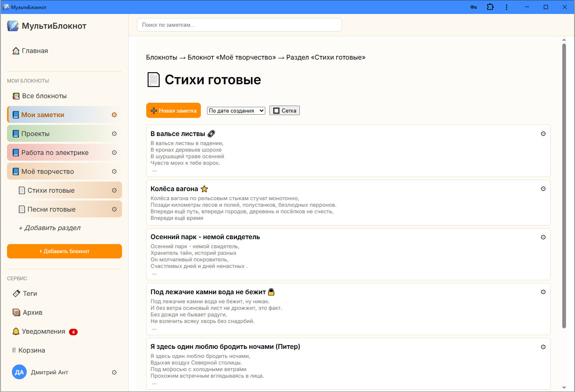Click the ДА user avatar
This screenshot has width=575, height=392.
coord(19,372)
